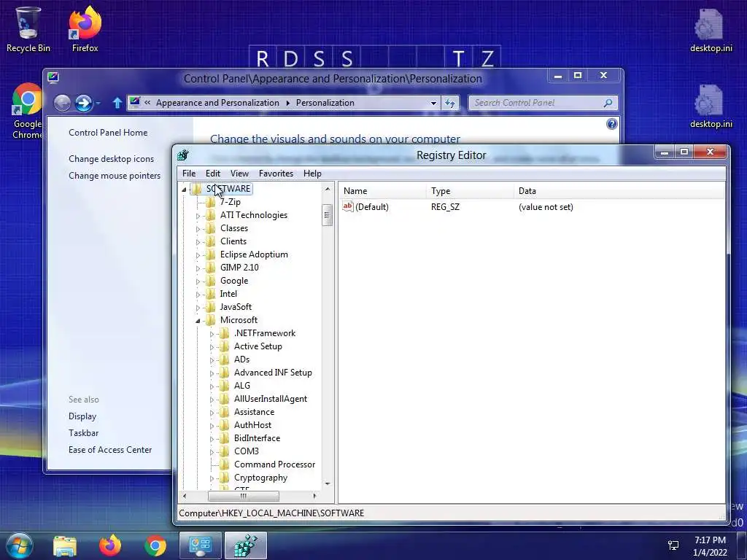
Task: Open the Display link
Action: click(x=82, y=416)
